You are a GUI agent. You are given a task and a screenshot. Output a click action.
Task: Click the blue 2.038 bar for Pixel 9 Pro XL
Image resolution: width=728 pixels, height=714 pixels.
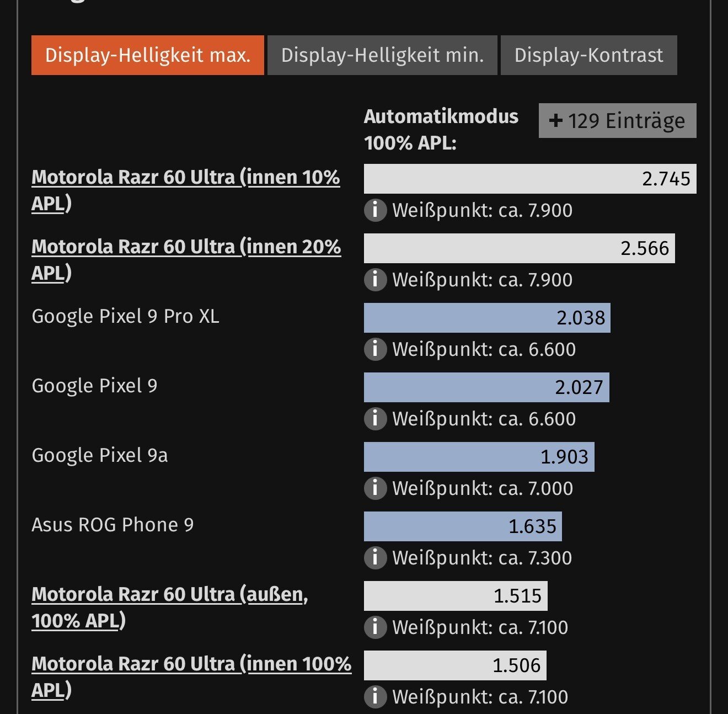tap(486, 318)
